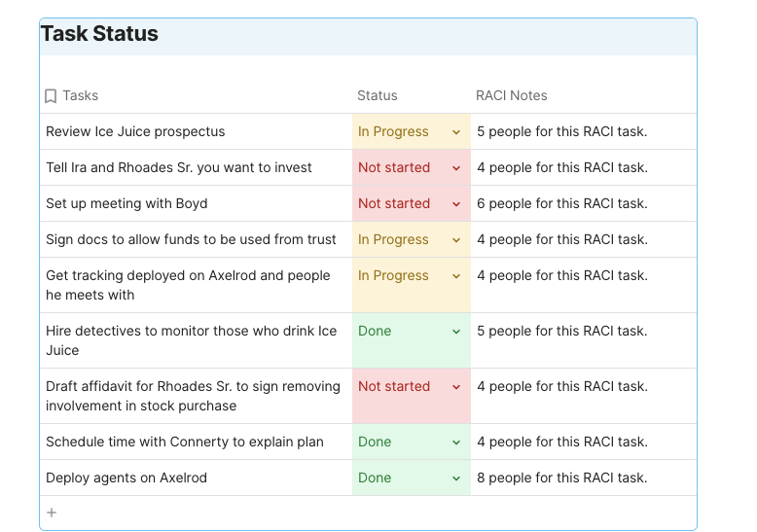Expand status for Draft affidavit for Rhoades Sr.

click(x=455, y=387)
